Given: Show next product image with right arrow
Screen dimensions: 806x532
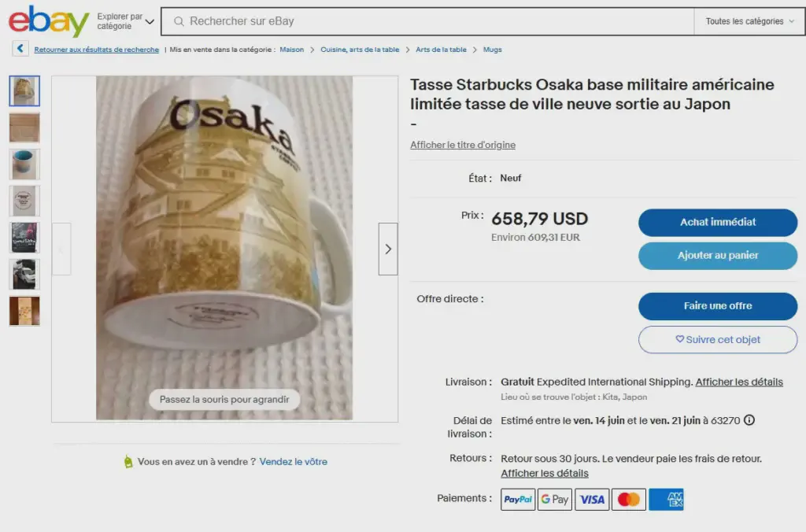Looking at the screenshot, I should pyautogui.click(x=388, y=249).
